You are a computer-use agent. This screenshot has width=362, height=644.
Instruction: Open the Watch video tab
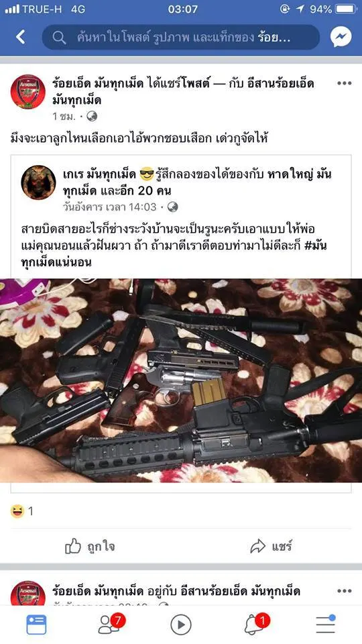(180, 625)
